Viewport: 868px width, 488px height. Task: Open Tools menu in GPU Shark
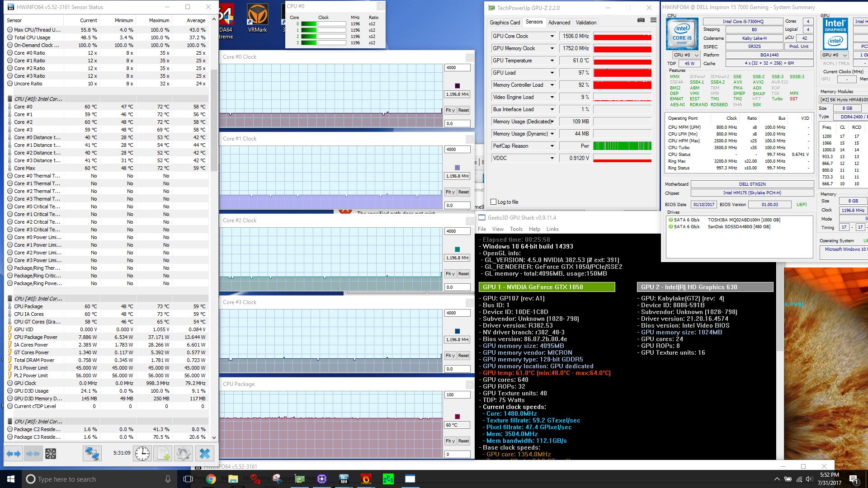tap(516, 229)
